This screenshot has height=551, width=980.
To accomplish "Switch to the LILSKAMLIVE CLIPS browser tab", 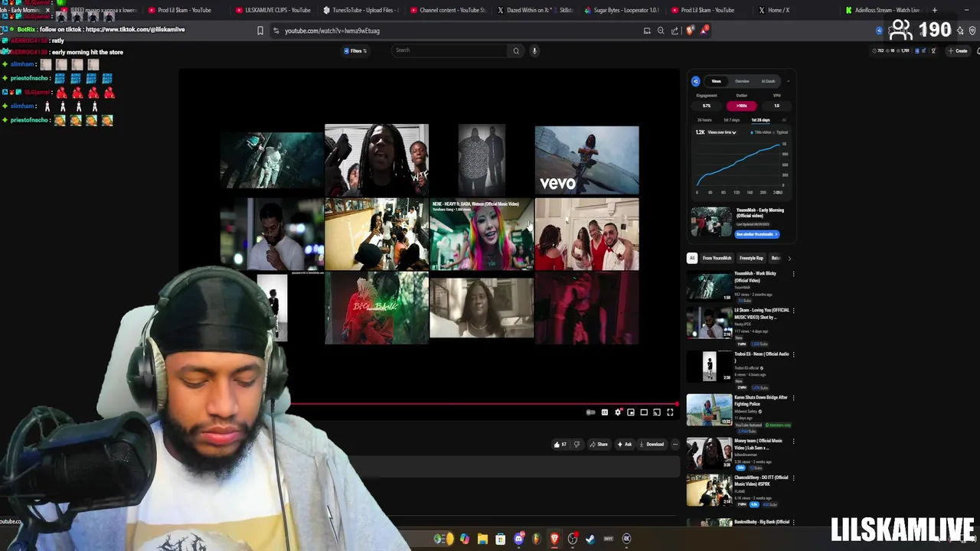I will click(273, 10).
